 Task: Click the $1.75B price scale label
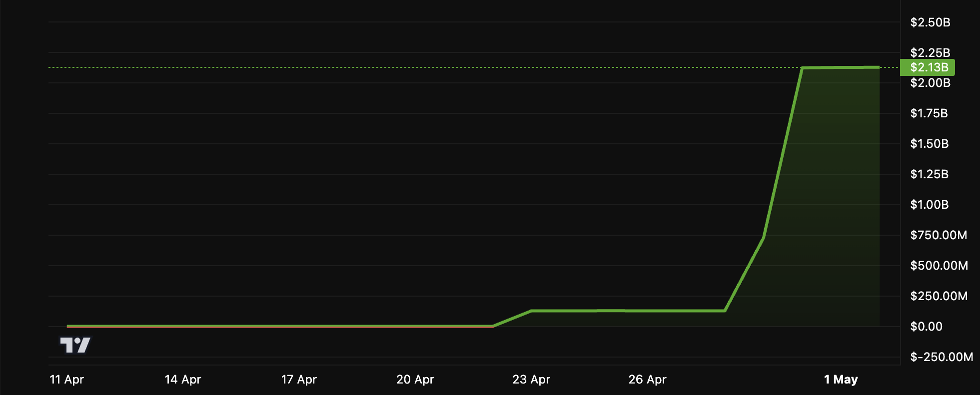(x=929, y=113)
